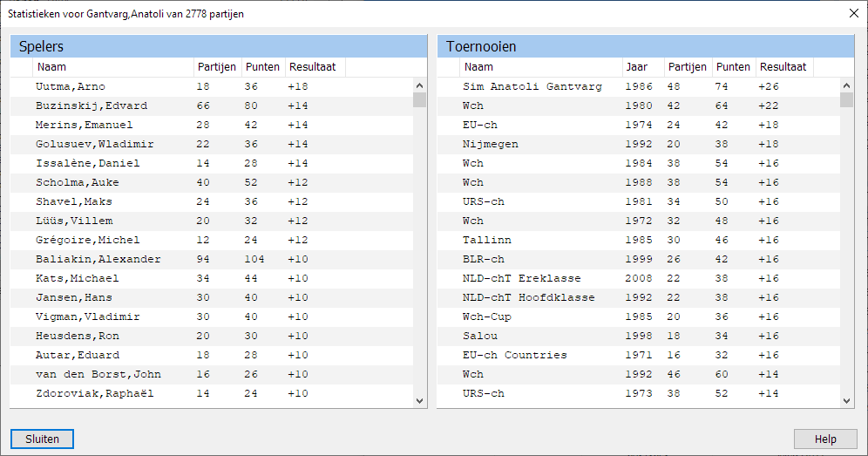Click Spelers scrollbar thumb
The height and width of the screenshot is (456, 868).
click(x=419, y=99)
